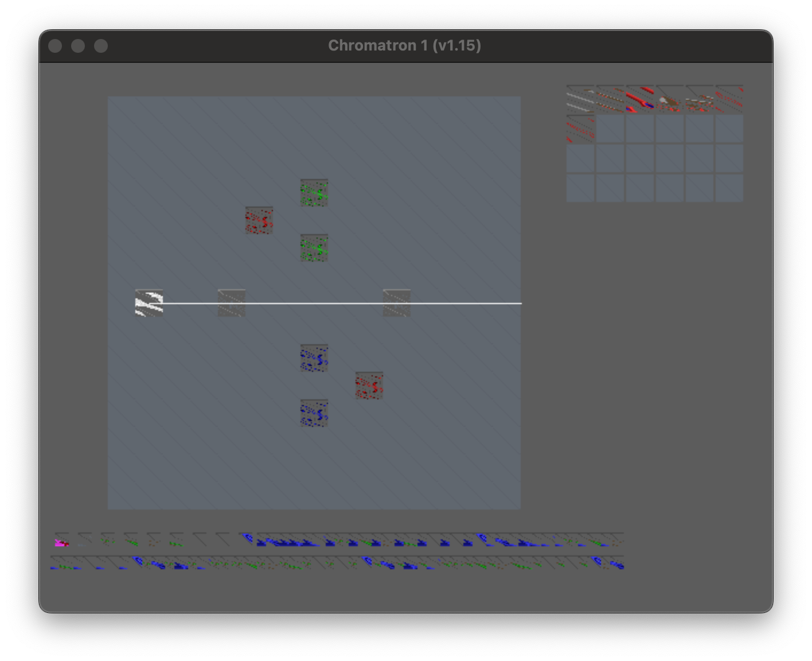Click the Chromatron 1 (v1.15) title bar
This screenshot has width=812, height=661.
tap(405, 46)
